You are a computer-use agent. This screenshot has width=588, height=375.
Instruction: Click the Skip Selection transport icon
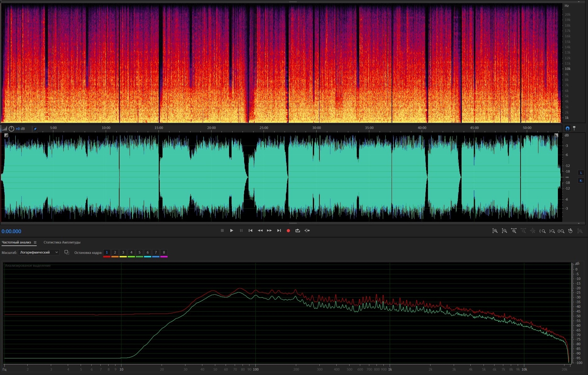[307, 231]
